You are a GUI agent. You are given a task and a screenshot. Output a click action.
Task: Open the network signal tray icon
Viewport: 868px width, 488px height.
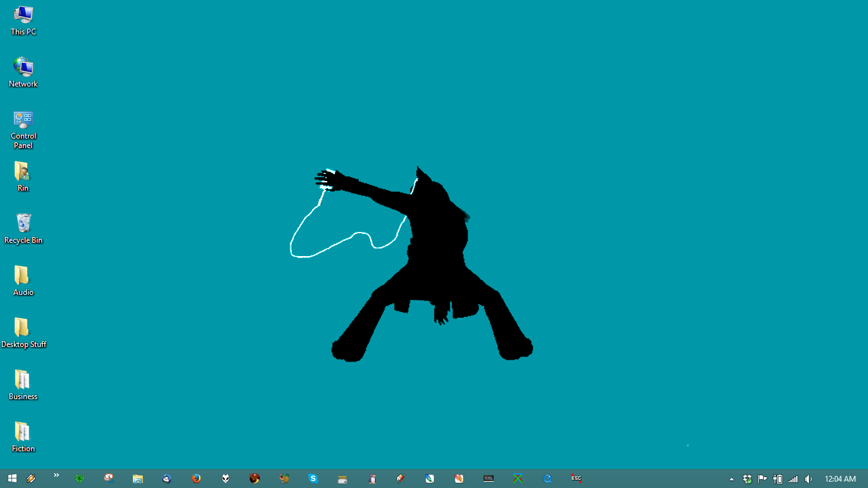(x=793, y=479)
